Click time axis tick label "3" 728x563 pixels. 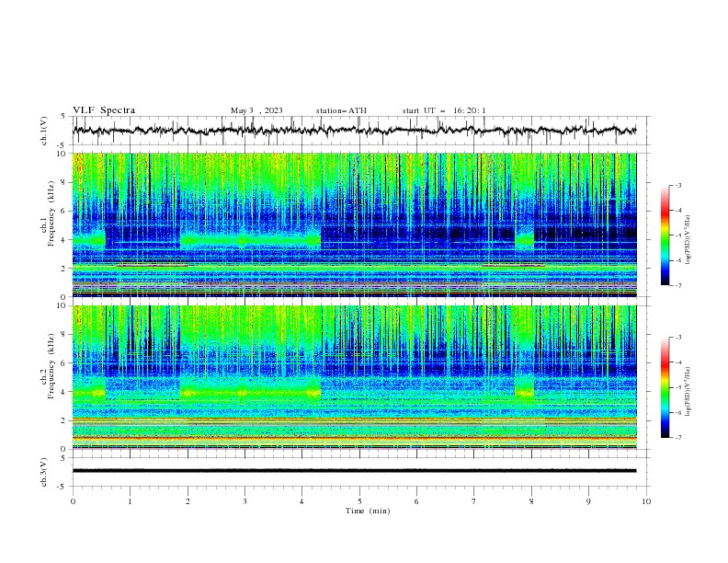point(245,501)
